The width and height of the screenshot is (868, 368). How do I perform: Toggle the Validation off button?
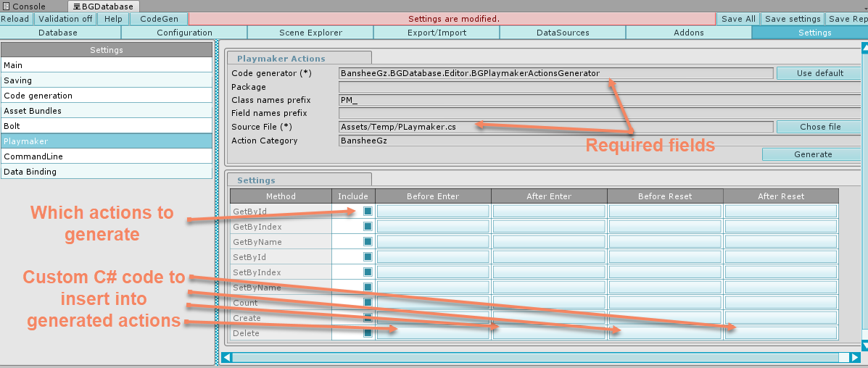point(65,19)
